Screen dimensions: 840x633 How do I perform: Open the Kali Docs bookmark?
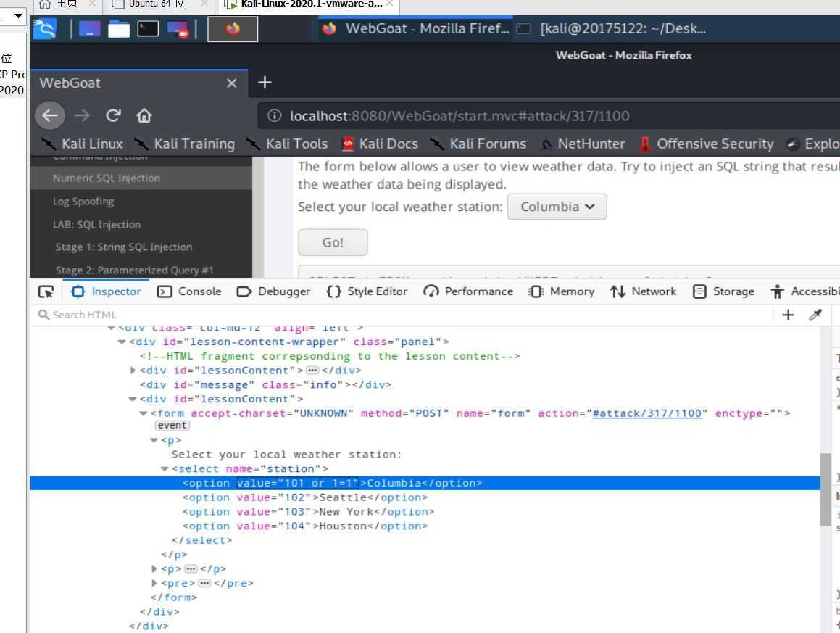(x=381, y=144)
